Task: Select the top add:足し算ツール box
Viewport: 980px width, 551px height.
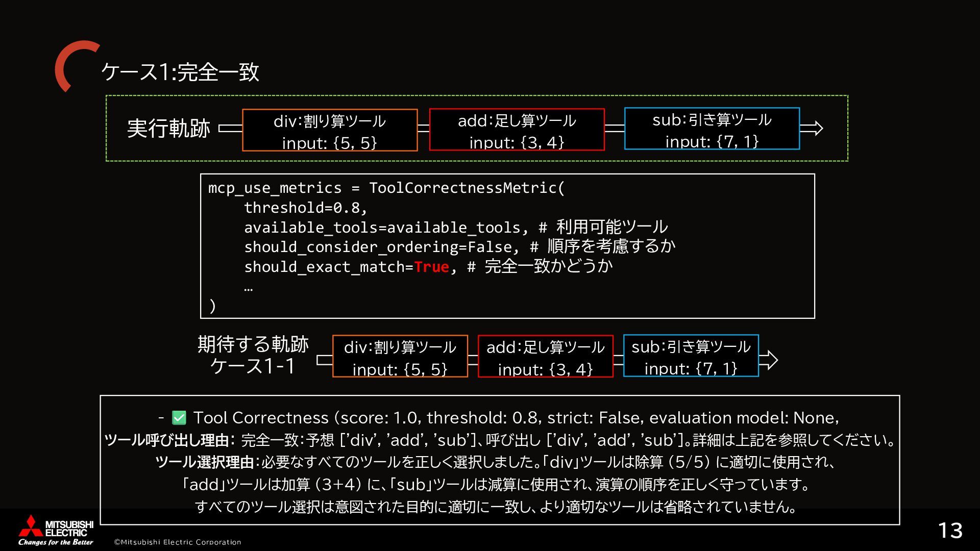Action: 517,130
